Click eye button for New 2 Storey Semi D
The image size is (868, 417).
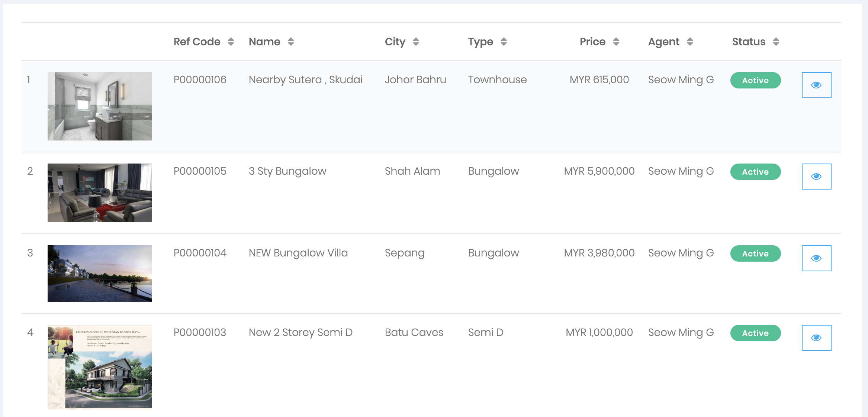click(816, 338)
